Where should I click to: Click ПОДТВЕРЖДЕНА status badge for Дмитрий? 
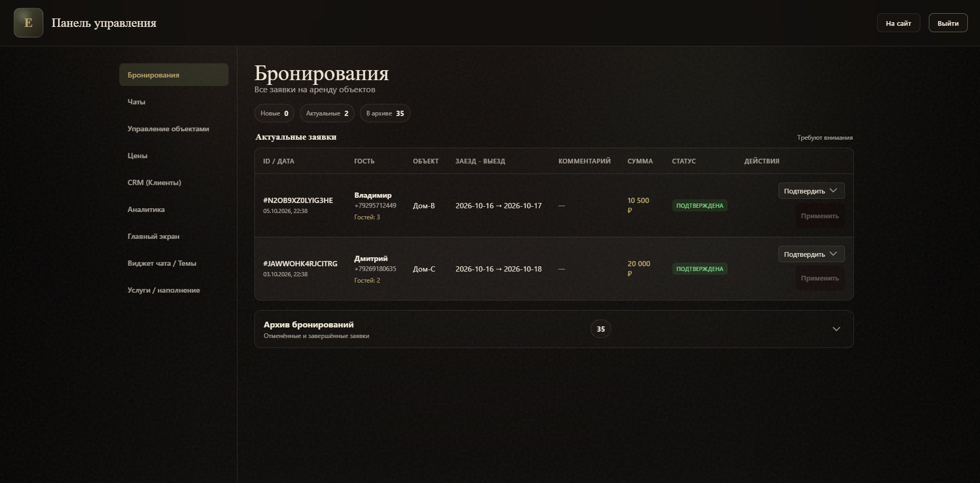[x=700, y=269]
